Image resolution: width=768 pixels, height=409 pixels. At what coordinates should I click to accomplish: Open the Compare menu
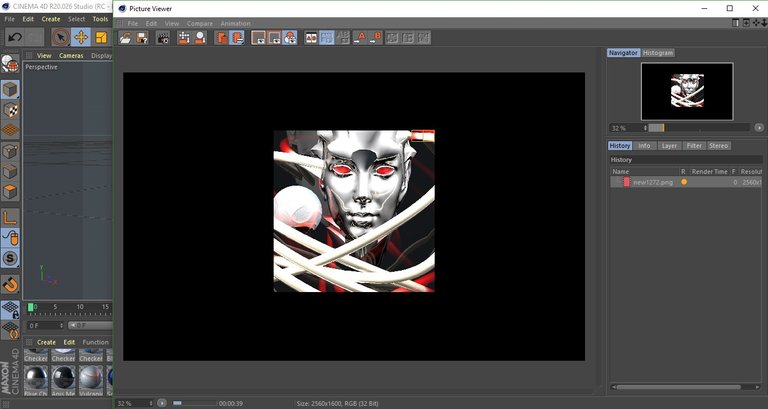(x=200, y=24)
